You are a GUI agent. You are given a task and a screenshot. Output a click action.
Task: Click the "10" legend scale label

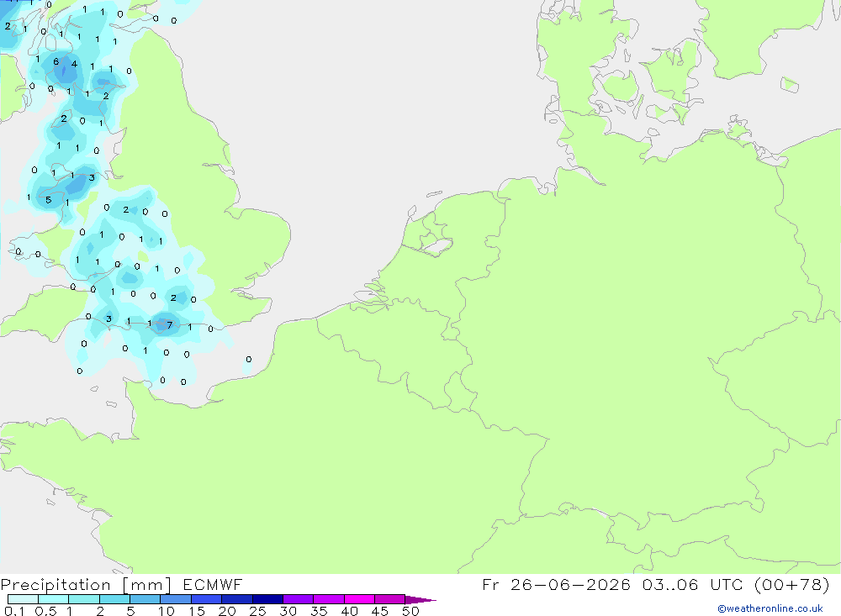coord(167,611)
